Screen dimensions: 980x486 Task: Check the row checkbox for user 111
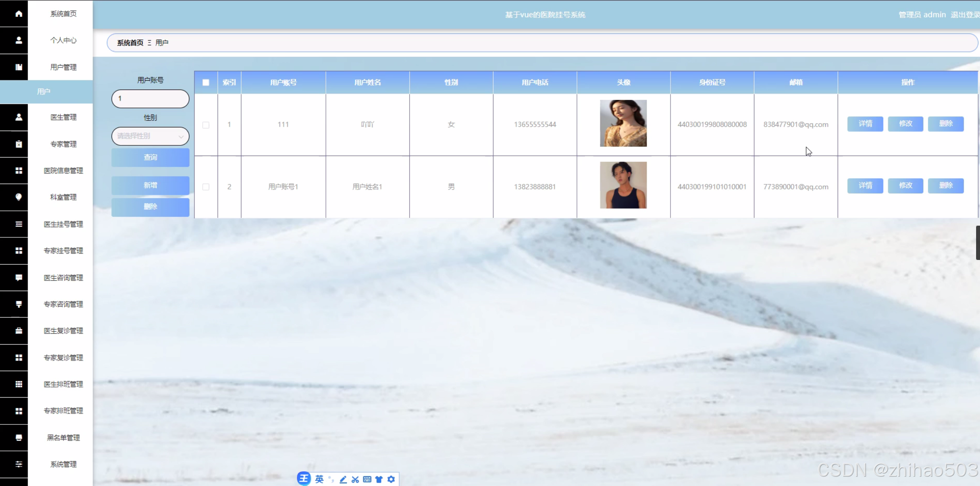[x=206, y=125]
